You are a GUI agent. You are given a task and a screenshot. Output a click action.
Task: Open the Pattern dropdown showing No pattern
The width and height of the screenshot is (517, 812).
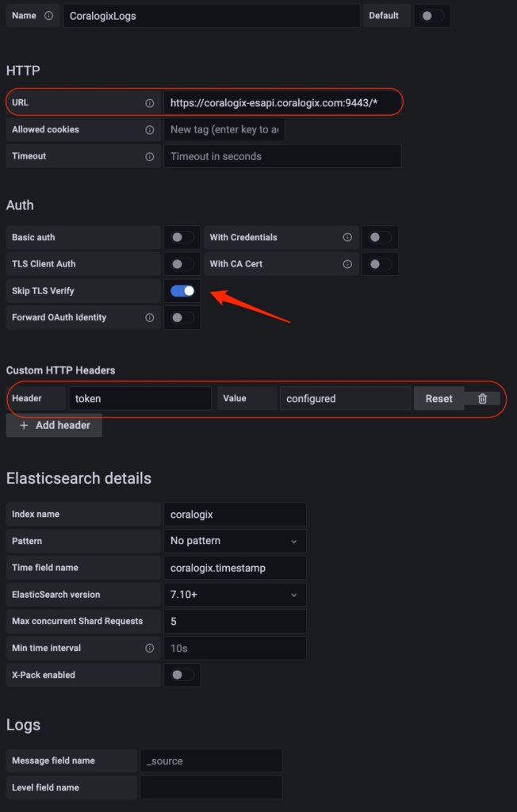pyautogui.click(x=235, y=541)
